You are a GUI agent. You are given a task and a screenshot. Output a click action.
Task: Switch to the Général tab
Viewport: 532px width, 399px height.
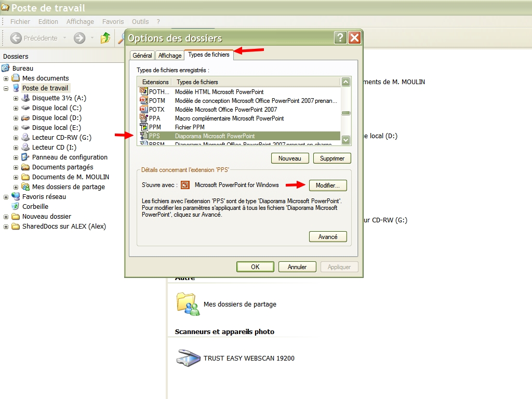click(x=142, y=56)
